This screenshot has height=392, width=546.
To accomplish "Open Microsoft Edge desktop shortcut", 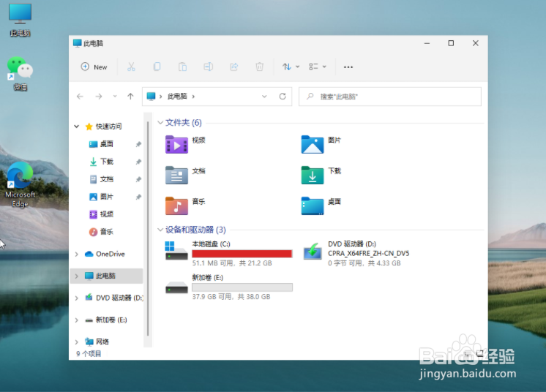I will point(20,185).
